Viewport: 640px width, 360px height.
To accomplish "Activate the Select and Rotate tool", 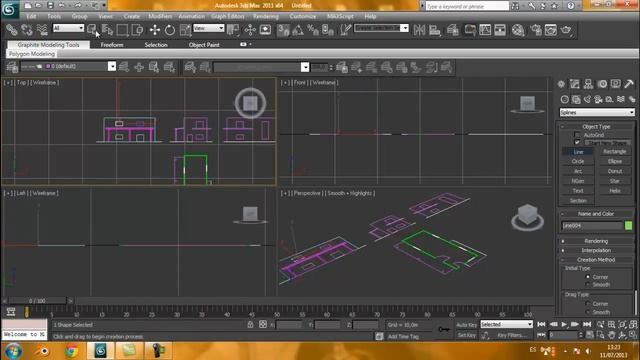I will tap(170, 30).
